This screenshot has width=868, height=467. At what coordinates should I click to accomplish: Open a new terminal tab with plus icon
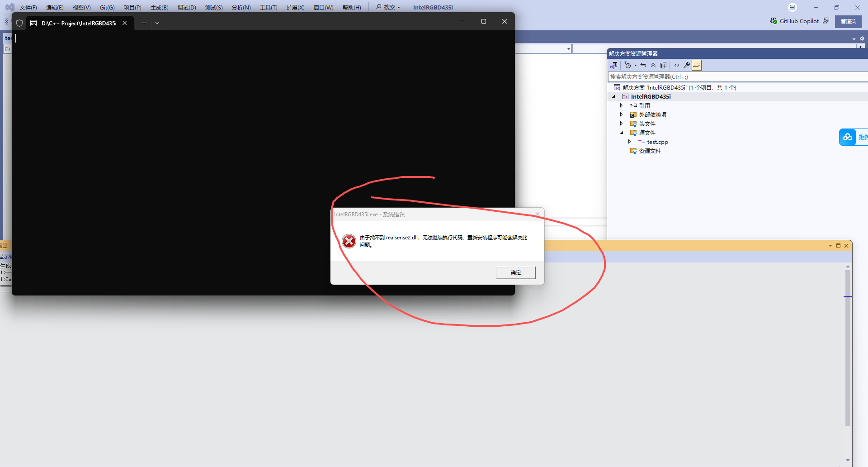(x=144, y=23)
